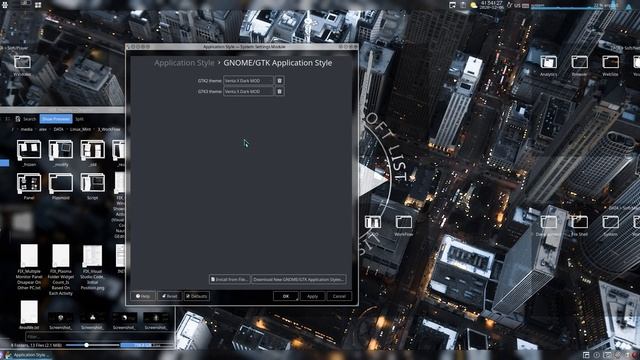The image size is (640, 360).
Task: Click the Defaults button
Action: [197, 296]
